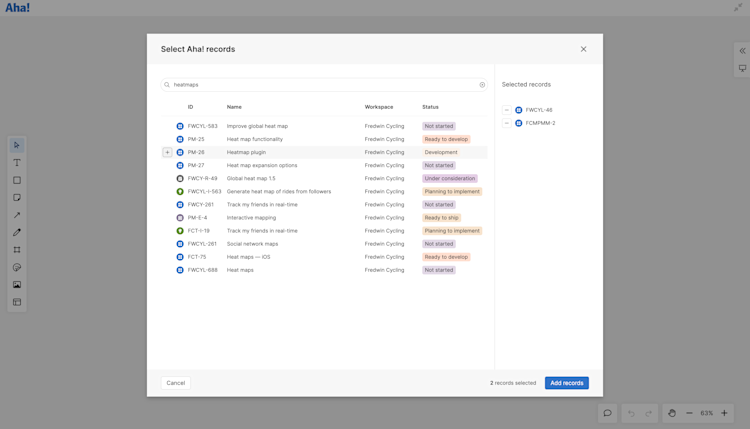
Task: Open presentation mode icon on right edge
Action: click(742, 68)
